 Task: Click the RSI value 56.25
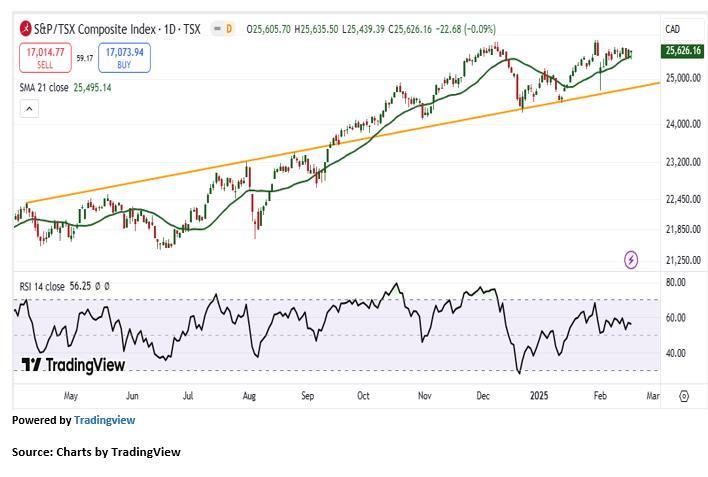tap(80, 286)
